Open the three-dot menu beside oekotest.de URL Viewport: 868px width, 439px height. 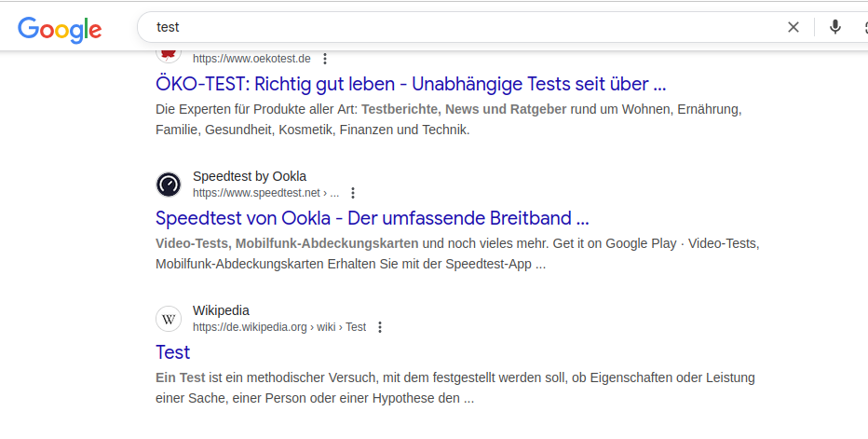325,59
